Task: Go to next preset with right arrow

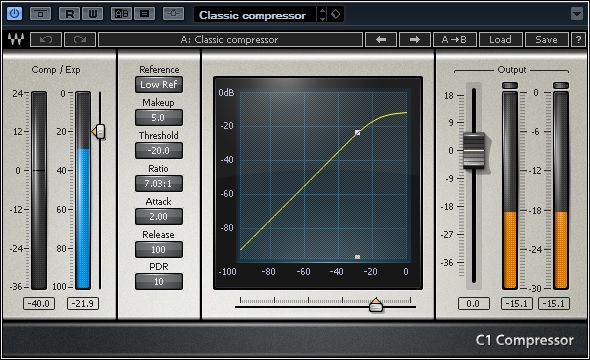Action: (x=415, y=39)
